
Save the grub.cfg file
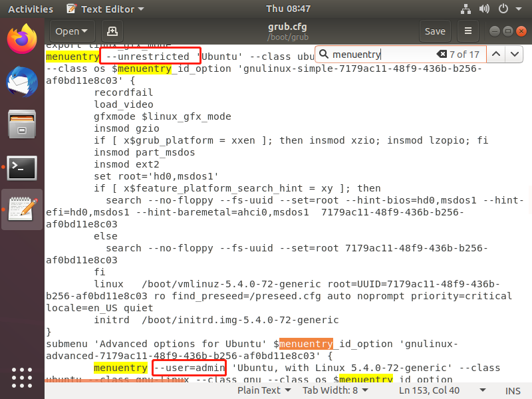coord(435,31)
